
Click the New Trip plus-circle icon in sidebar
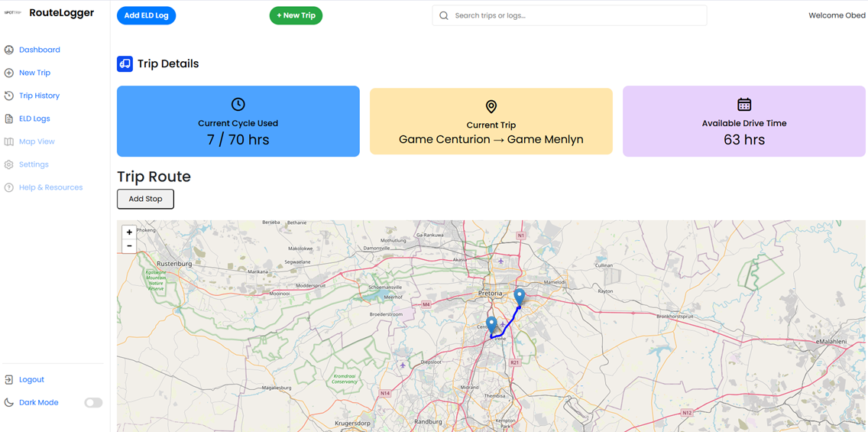(9, 73)
